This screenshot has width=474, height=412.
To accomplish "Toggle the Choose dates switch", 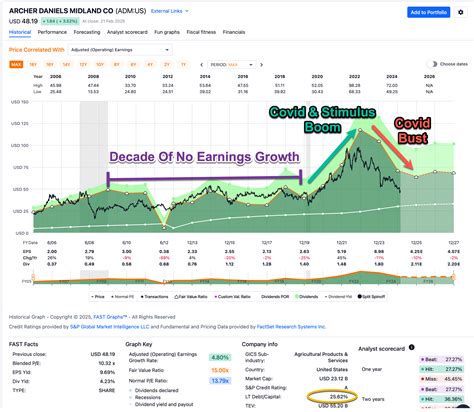I will [x=433, y=64].
